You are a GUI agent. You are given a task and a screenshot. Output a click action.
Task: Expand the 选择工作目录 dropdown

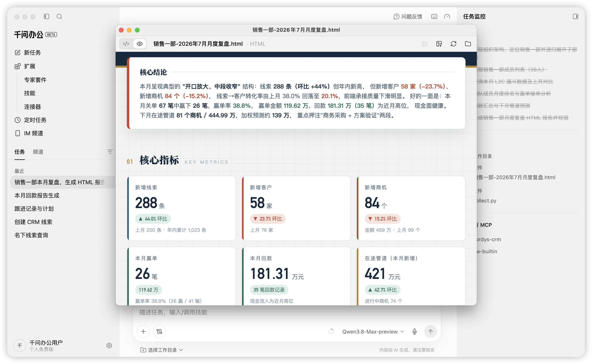[x=162, y=350]
